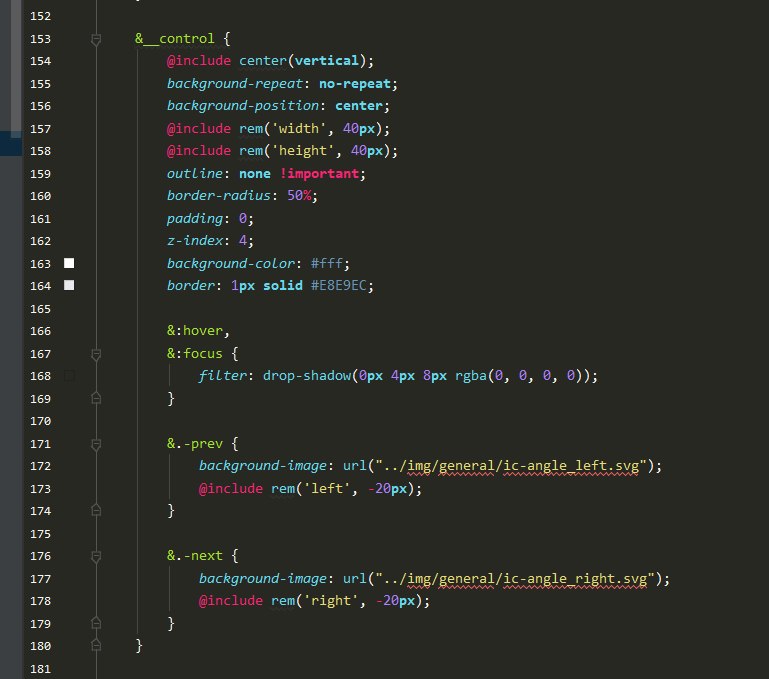
Task: Click the 'left' string on line 173
Action: [x=327, y=489]
